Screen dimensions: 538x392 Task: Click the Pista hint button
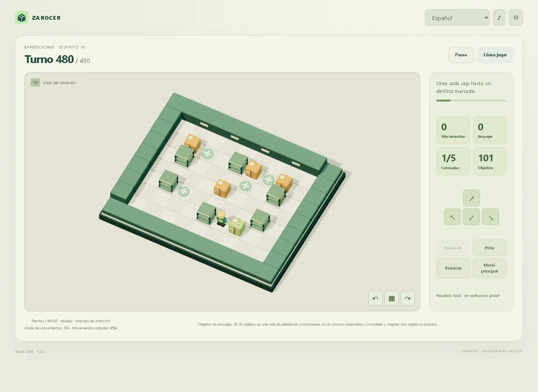click(489, 248)
